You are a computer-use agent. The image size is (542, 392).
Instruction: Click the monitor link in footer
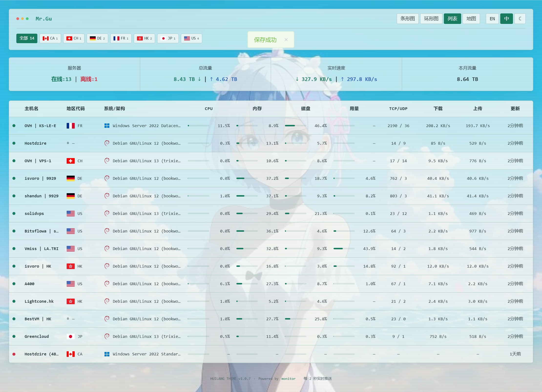[x=288, y=379]
